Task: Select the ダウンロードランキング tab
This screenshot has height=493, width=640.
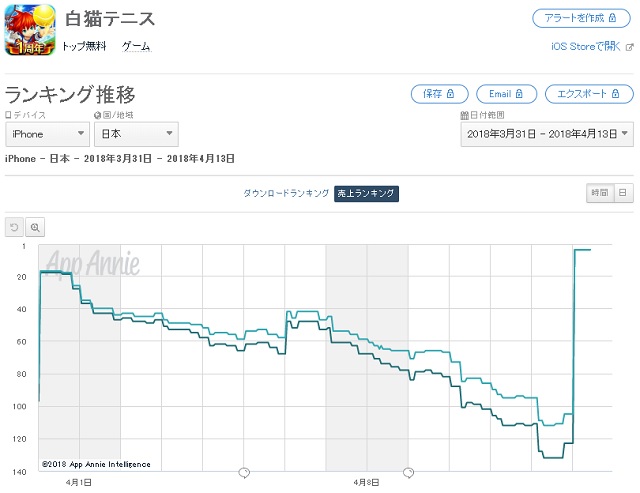Action: tap(286, 193)
